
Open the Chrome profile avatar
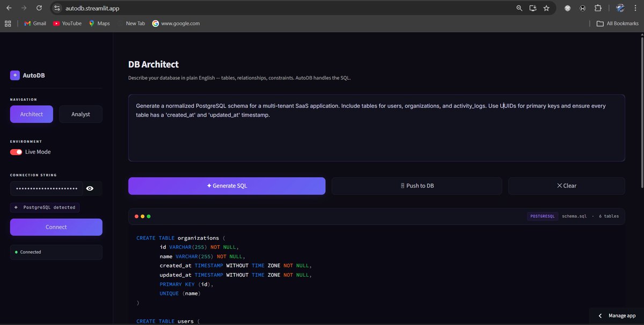click(x=620, y=8)
